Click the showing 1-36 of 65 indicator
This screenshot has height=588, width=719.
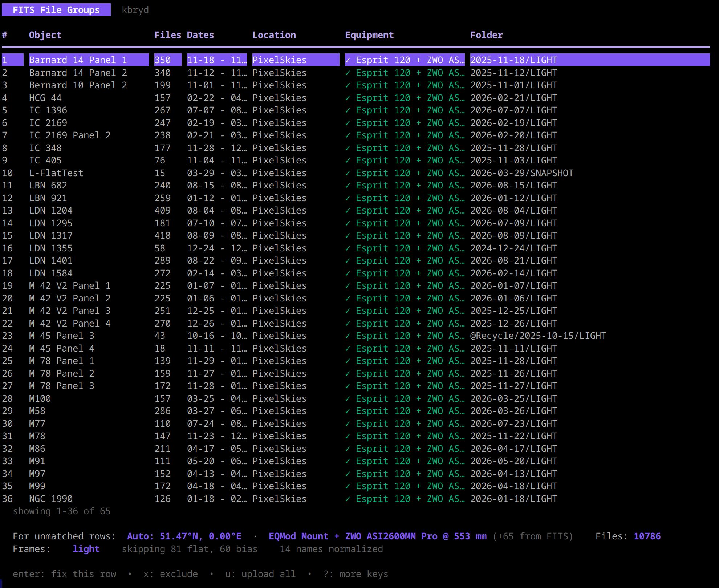[62, 511]
